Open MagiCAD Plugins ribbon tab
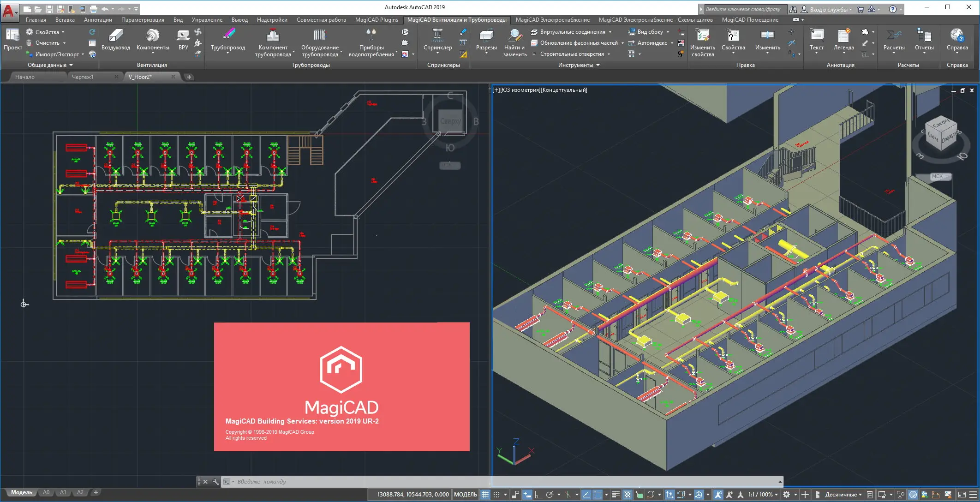This screenshot has height=502, width=980. (376, 20)
